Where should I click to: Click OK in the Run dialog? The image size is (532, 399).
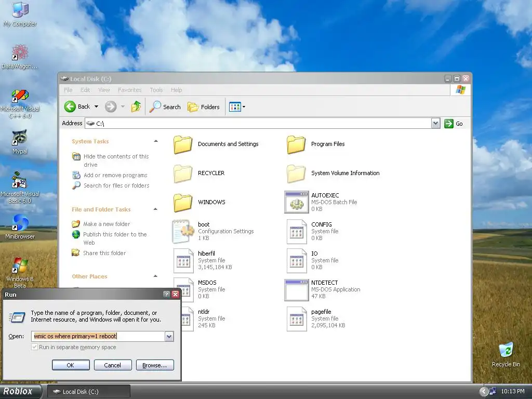(x=71, y=365)
